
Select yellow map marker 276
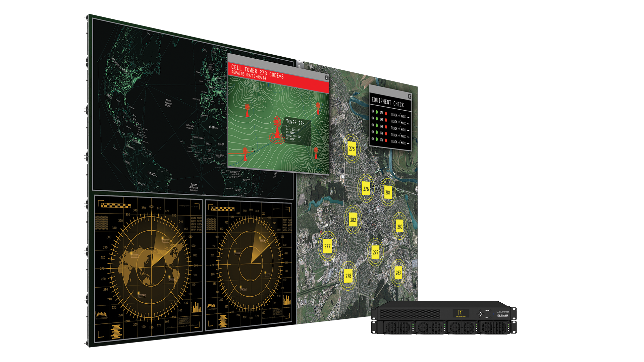click(x=366, y=189)
